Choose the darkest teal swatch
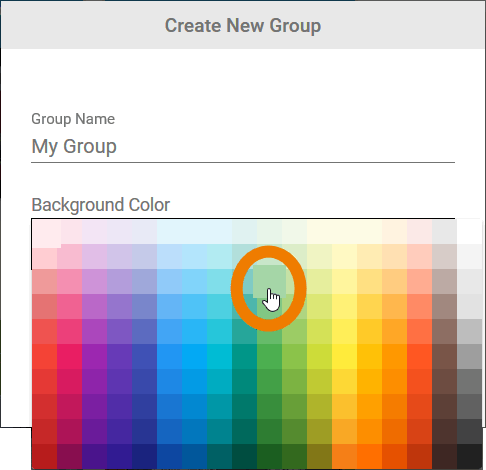This screenshot has height=470, width=486. click(x=244, y=456)
